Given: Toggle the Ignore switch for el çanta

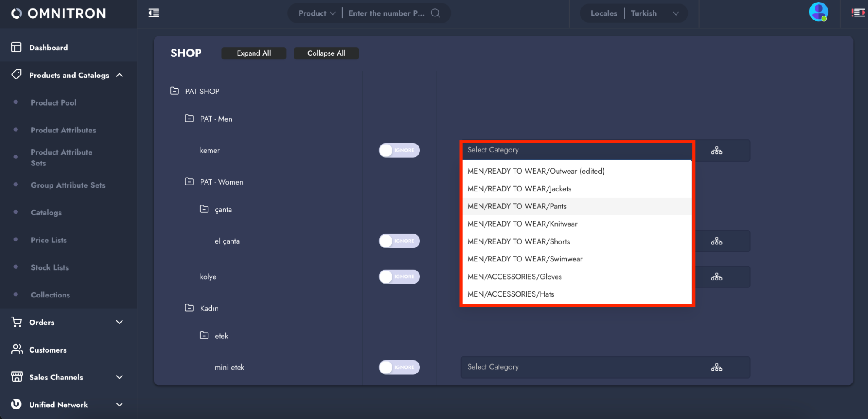Looking at the screenshot, I should pyautogui.click(x=399, y=241).
